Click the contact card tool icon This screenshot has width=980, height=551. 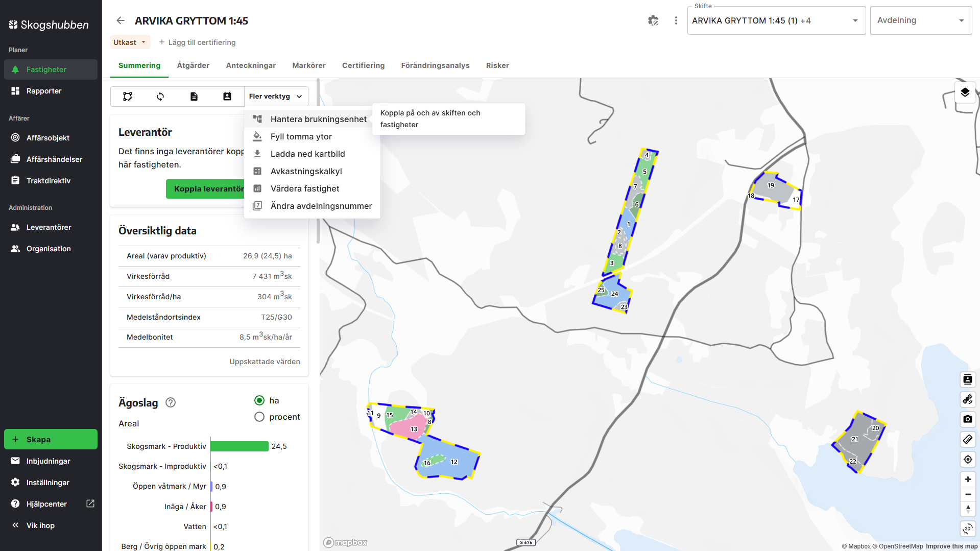click(x=227, y=97)
